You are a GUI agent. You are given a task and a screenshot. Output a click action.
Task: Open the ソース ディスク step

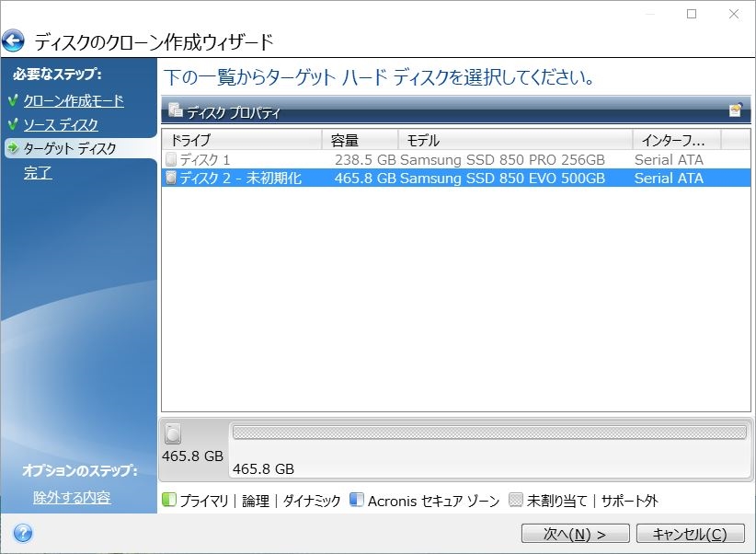(61, 124)
